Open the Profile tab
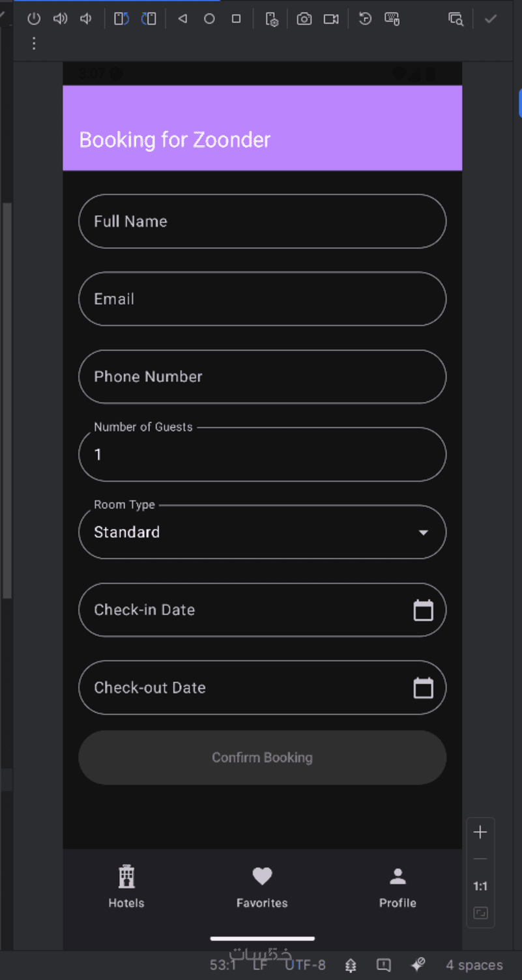Image resolution: width=522 pixels, height=980 pixels. click(398, 886)
